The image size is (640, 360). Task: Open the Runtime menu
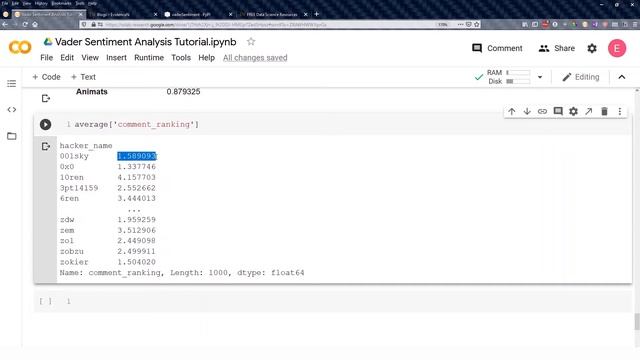pyautogui.click(x=149, y=58)
